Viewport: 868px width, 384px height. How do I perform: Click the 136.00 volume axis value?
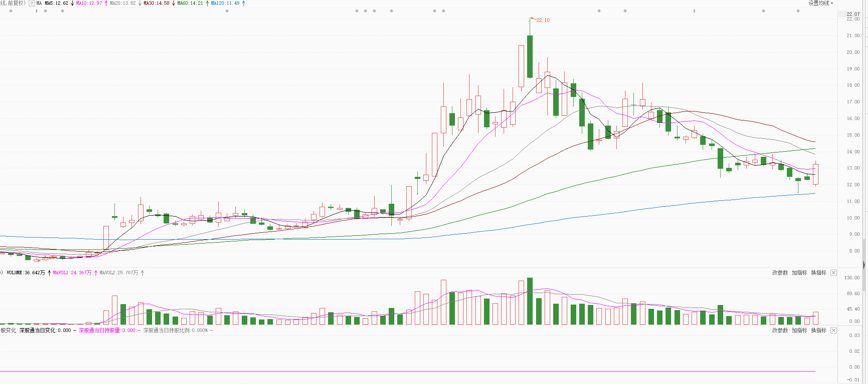coord(852,278)
